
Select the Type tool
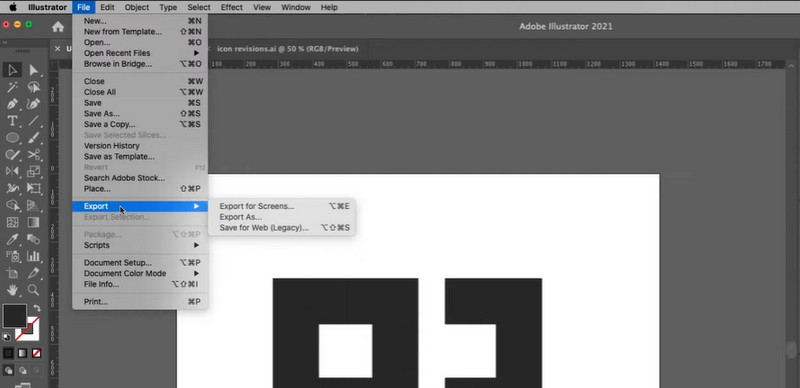(12, 120)
